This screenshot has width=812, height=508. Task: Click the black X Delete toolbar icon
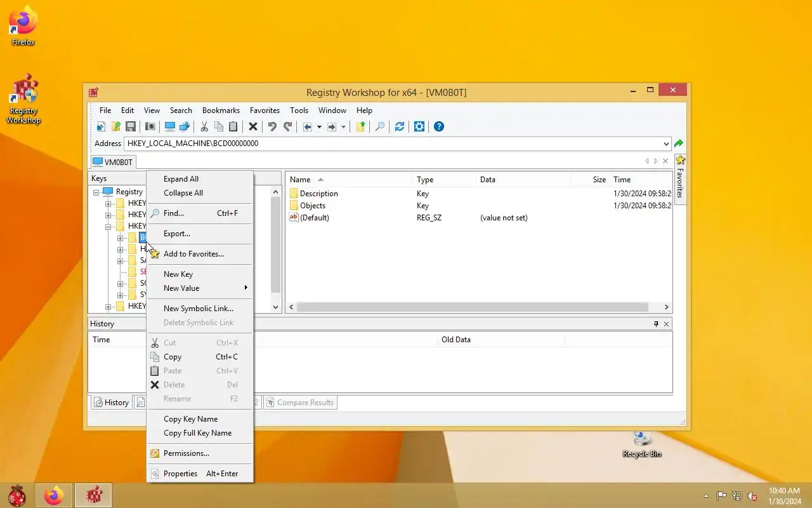point(253,127)
